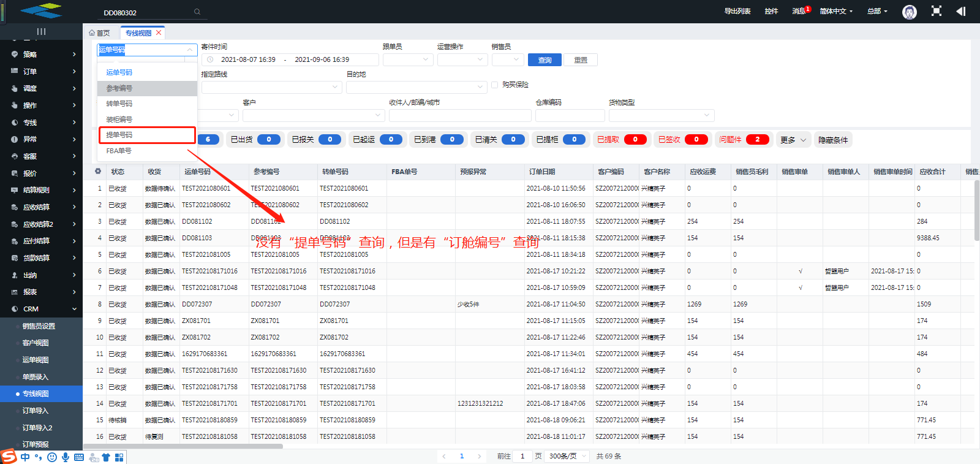Click the 报表 sidebar chart icon
Screen dimensions: 980x464
(15, 292)
